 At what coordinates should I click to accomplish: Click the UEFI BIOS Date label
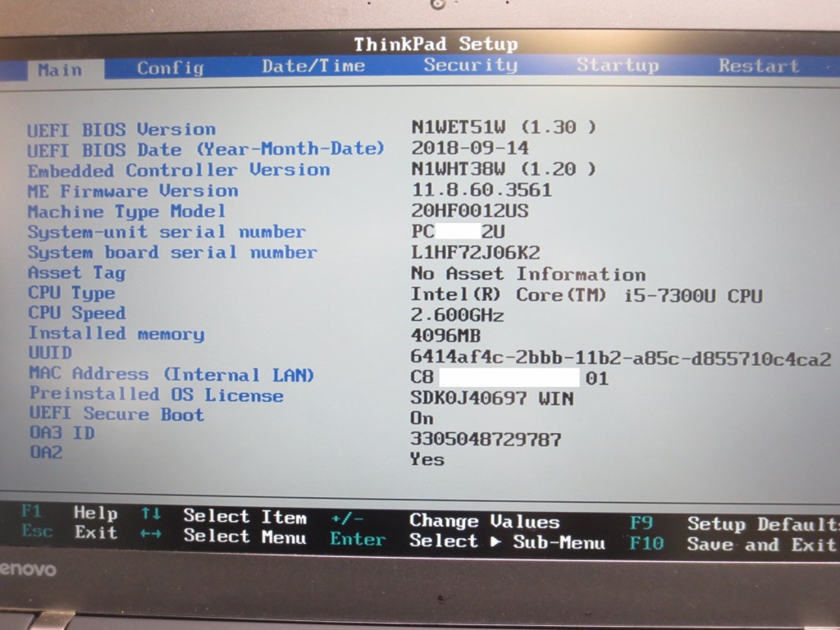click(x=206, y=149)
